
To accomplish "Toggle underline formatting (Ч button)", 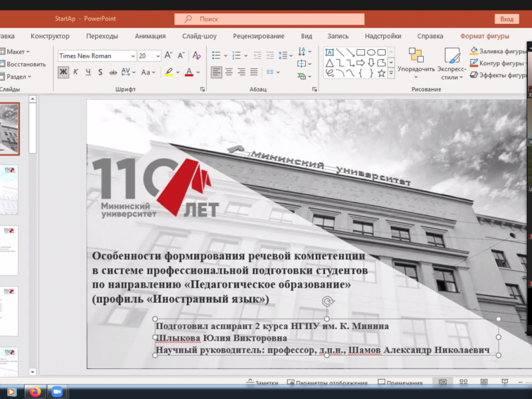I will 88,72.
